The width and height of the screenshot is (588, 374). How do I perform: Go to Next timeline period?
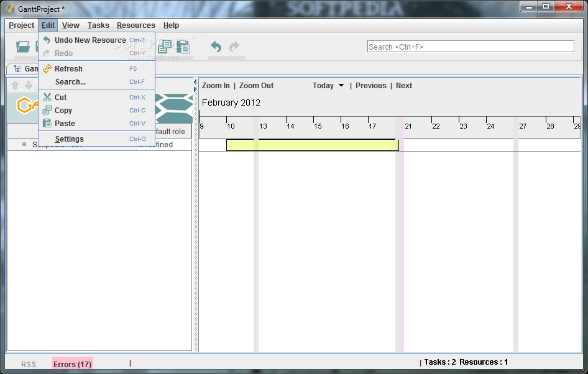tap(404, 86)
